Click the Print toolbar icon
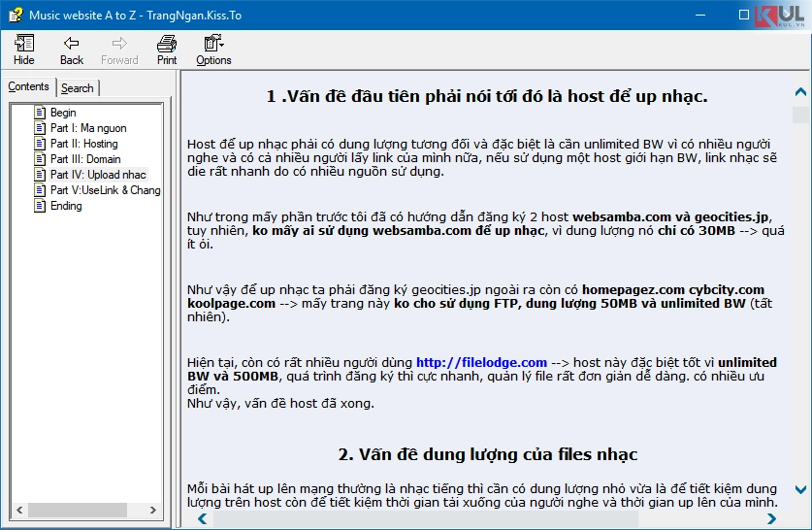Image resolution: width=812 pixels, height=530 pixels. (167, 50)
